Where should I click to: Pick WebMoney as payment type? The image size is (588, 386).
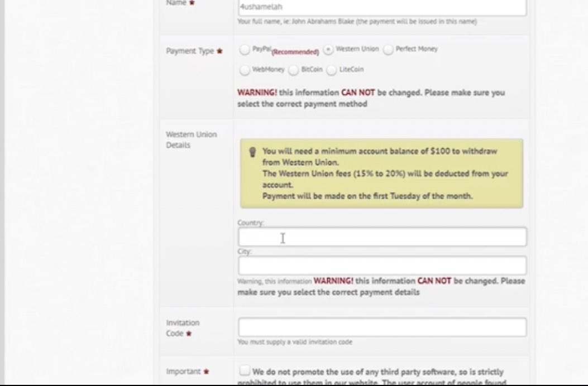tap(245, 70)
